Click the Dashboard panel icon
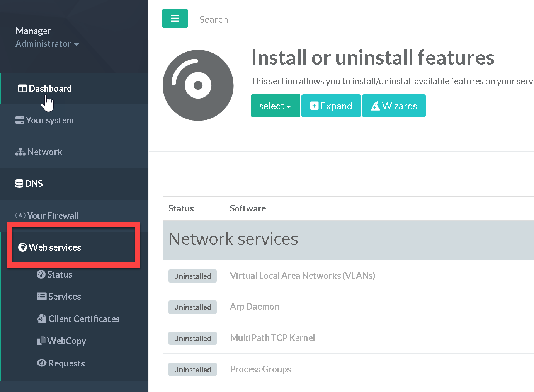The image size is (534, 392). point(22,89)
